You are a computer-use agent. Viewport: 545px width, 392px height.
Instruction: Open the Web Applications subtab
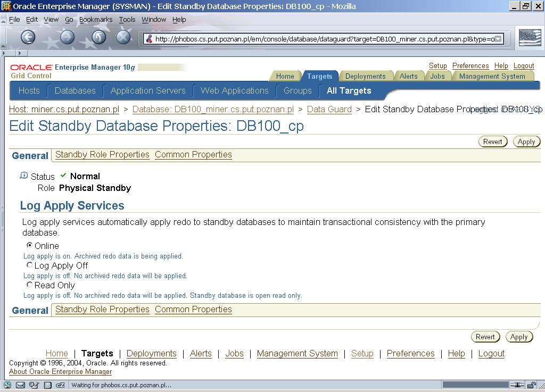(x=235, y=90)
